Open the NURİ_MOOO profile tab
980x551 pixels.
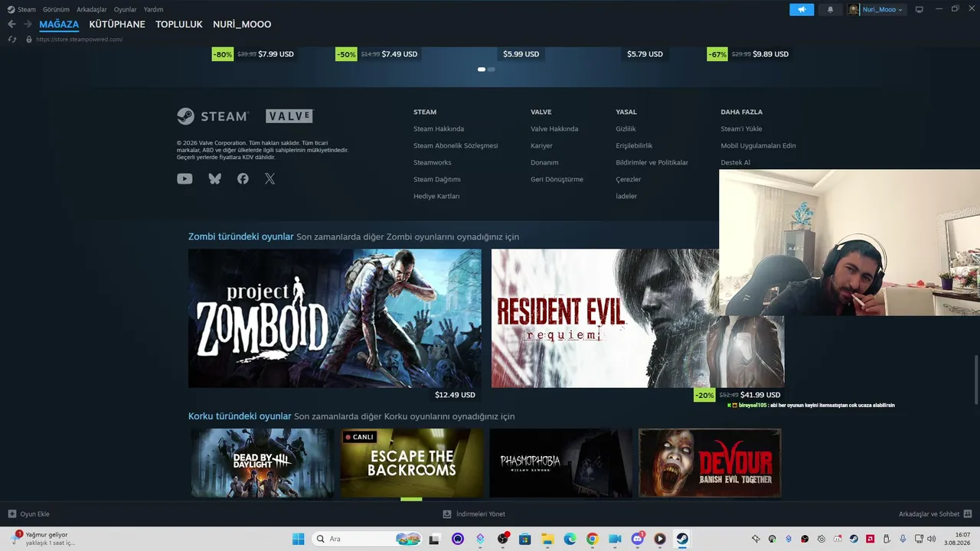[242, 24]
